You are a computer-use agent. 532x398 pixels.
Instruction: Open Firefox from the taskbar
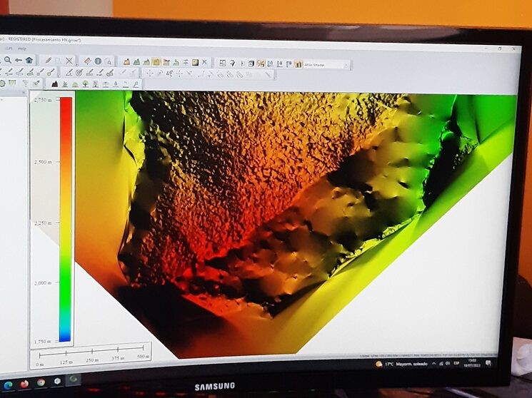click(25, 383)
